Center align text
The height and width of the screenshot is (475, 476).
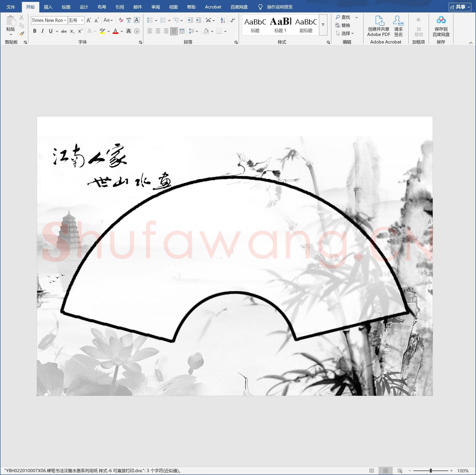[x=158, y=31]
